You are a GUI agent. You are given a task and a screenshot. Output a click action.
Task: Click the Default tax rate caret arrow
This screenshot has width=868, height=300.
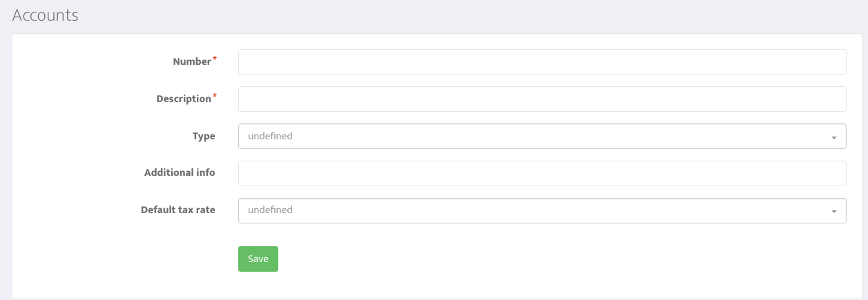coord(834,211)
